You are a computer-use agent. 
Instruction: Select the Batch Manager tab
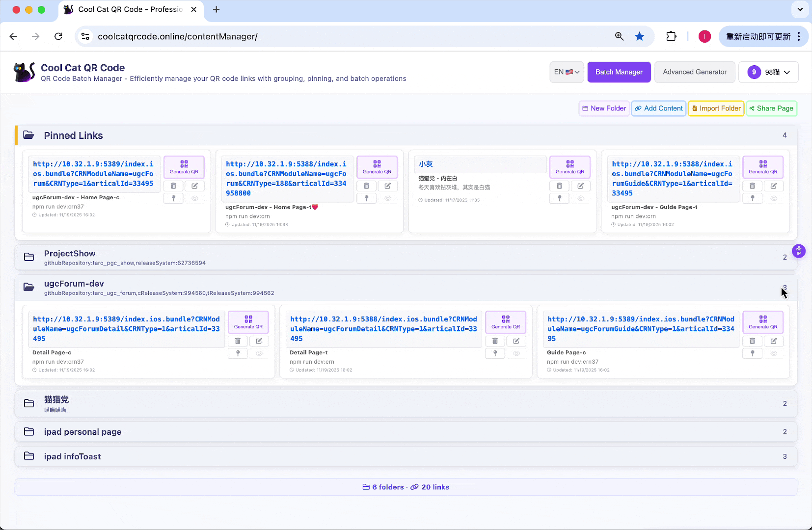pyautogui.click(x=619, y=72)
